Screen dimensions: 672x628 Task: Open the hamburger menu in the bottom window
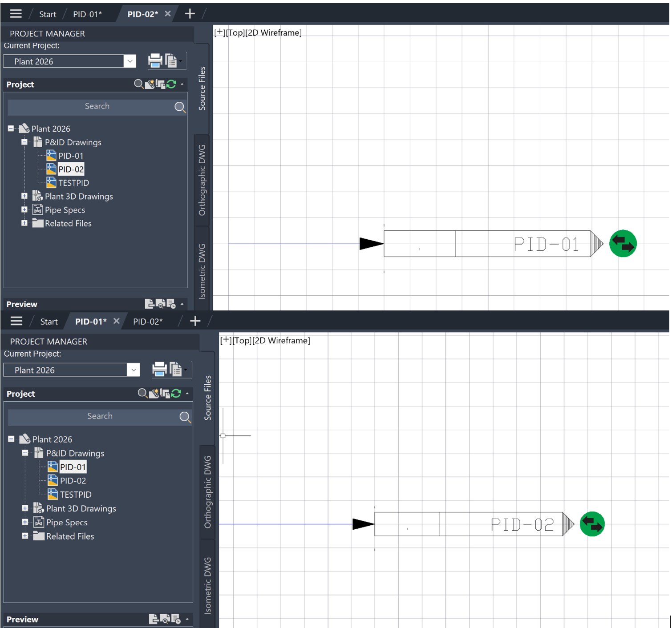pos(16,321)
